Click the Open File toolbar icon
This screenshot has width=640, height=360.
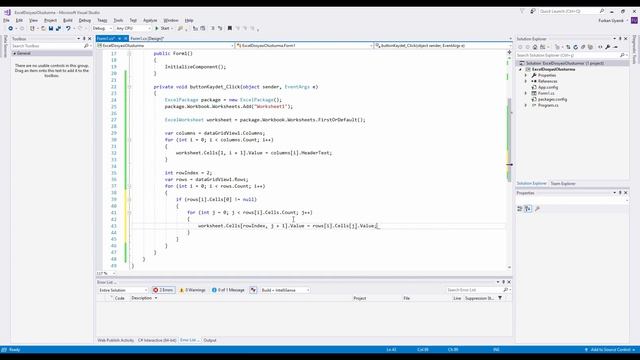[x=43, y=28]
